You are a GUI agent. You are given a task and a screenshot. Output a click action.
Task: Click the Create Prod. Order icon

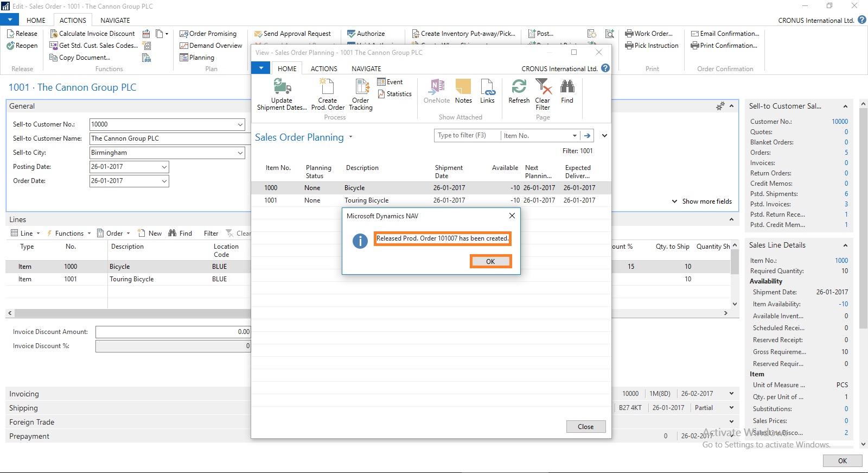click(x=327, y=87)
